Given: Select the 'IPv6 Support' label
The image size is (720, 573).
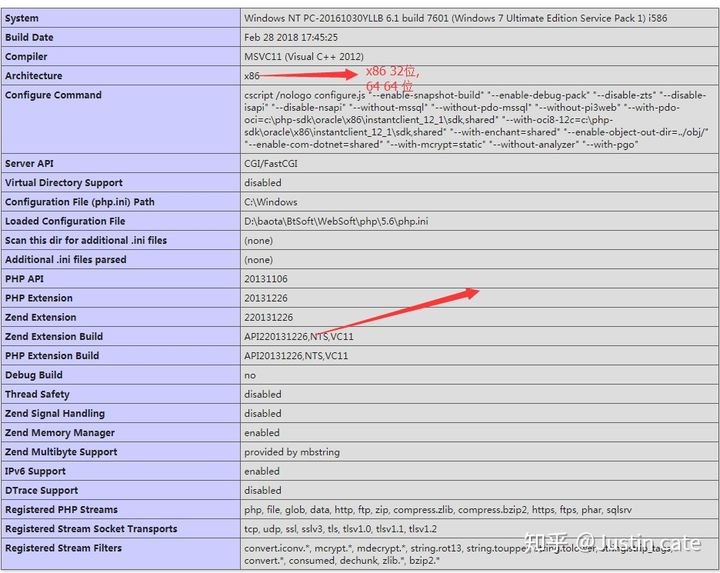Looking at the screenshot, I should tap(35, 472).
